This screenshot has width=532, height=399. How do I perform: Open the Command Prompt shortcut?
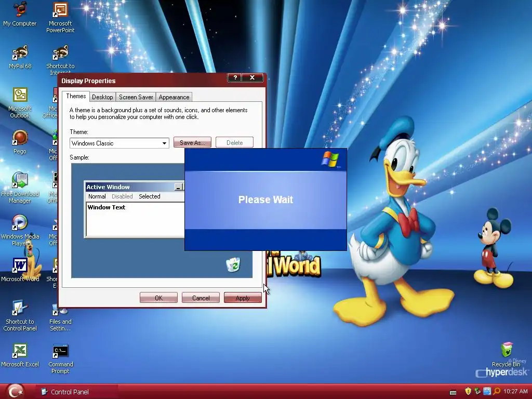pyautogui.click(x=60, y=359)
